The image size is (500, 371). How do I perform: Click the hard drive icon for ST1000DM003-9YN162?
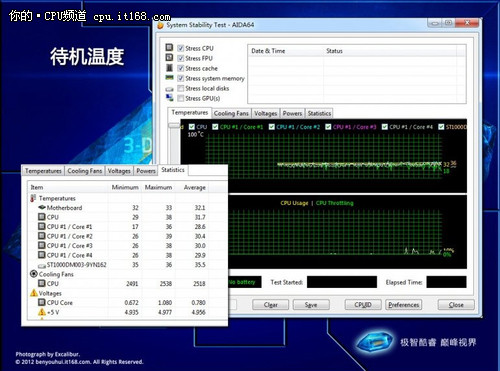click(x=42, y=266)
